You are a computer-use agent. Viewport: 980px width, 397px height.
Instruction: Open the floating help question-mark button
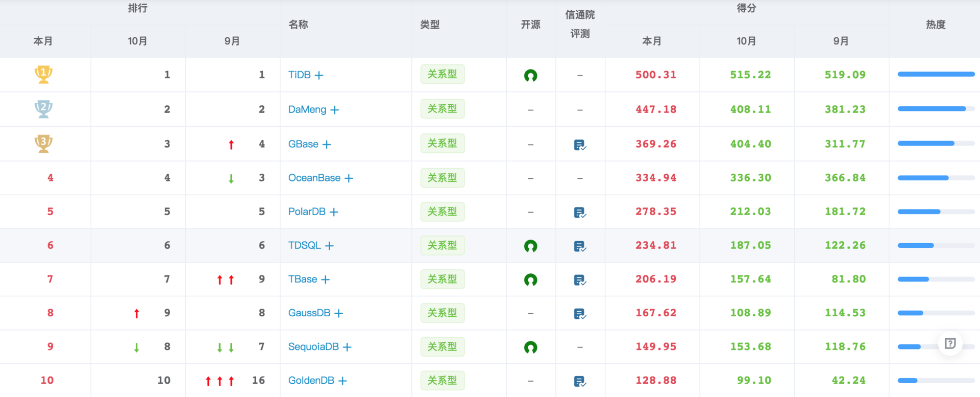point(950,343)
